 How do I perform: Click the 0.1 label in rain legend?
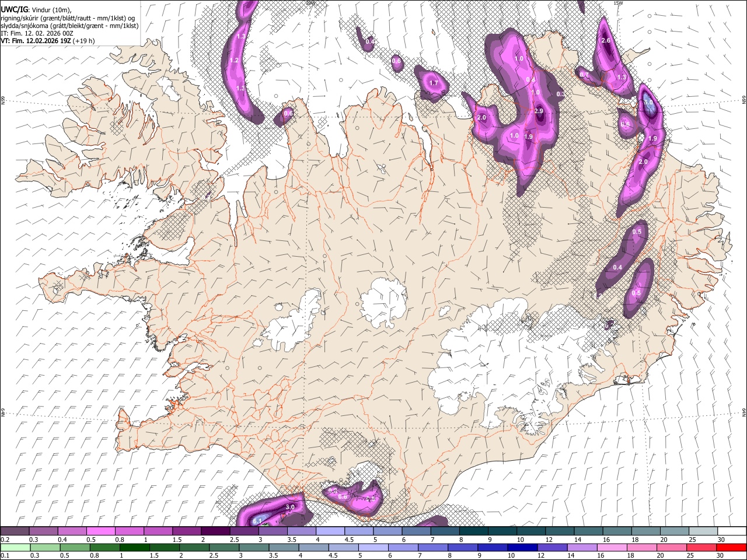pyautogui.click(x=5, y=555)
